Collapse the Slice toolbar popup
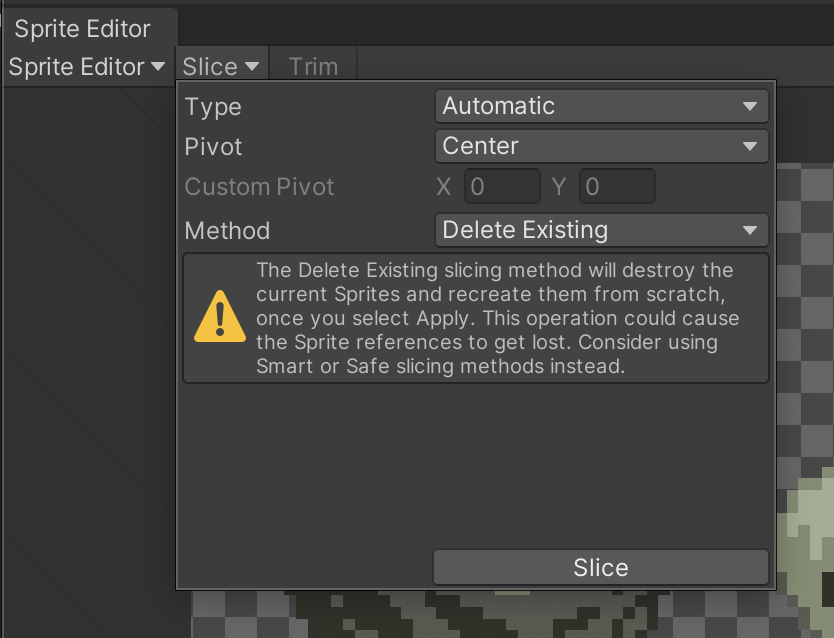The width and height of the screenshot is (834, 638). (221, 67)
